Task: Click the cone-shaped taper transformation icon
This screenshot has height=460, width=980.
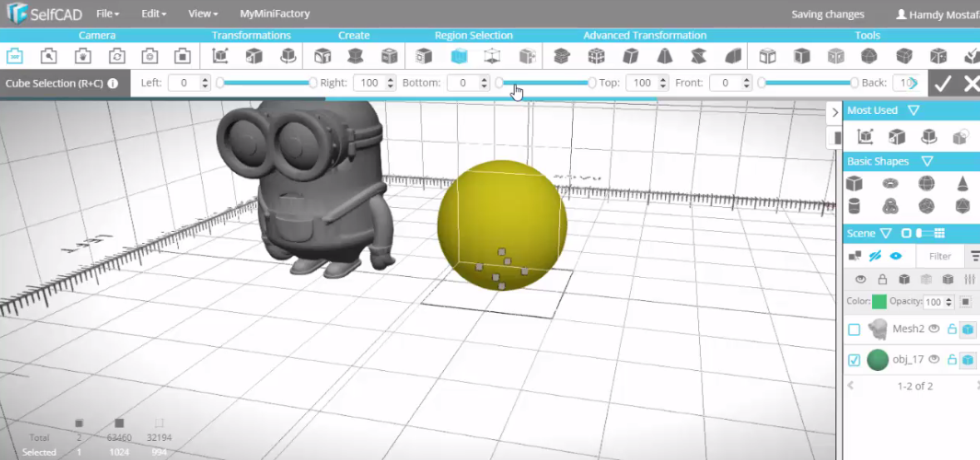Action: coord(664,57)
